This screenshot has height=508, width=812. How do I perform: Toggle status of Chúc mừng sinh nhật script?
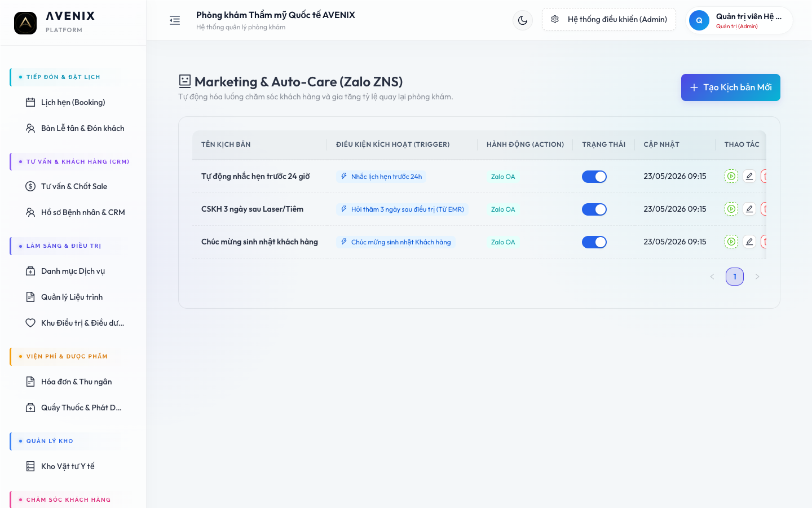[594, 242]
